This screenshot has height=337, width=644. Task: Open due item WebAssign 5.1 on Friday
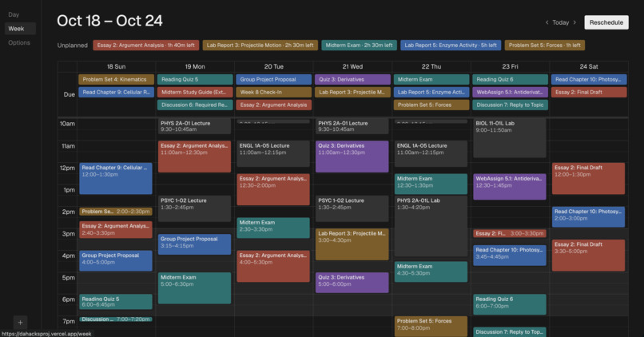click(510, 92)
